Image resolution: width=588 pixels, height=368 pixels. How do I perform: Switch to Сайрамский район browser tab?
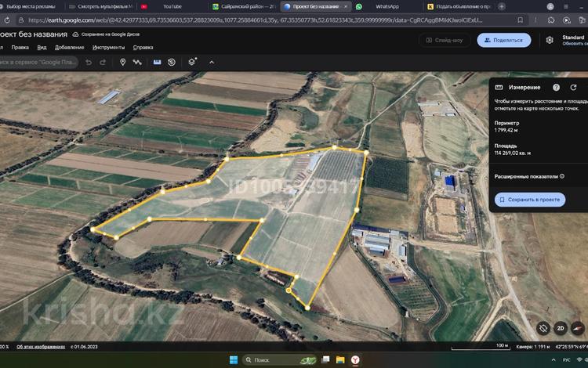(244, 6)
